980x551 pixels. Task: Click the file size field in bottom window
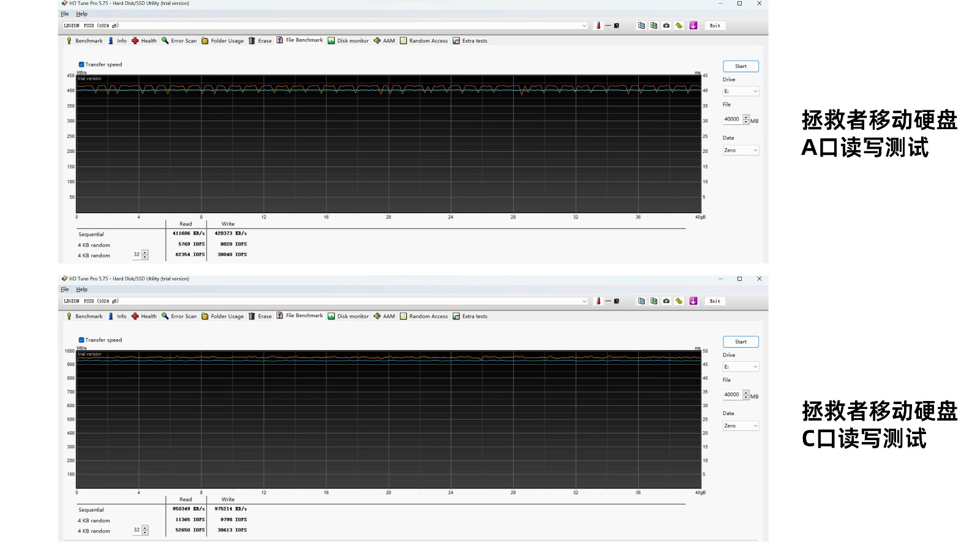coord(732,395)
